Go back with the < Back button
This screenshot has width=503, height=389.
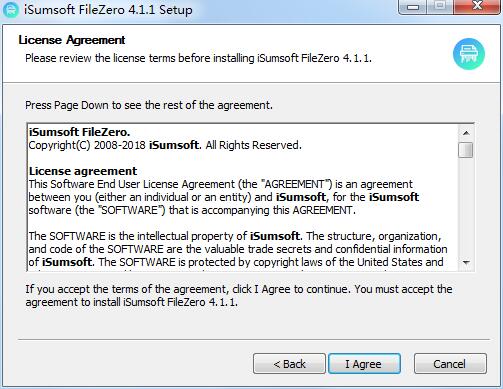coord(289,364)
